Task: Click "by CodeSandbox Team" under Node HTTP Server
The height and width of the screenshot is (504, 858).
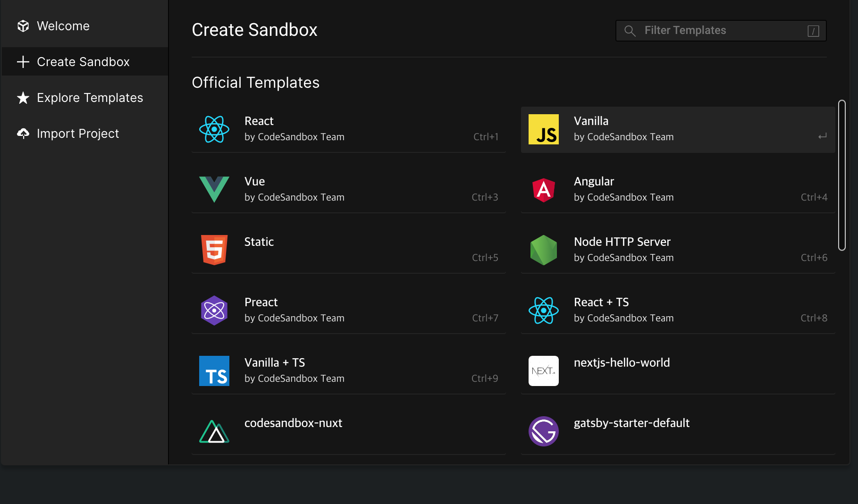Action: tap(624, 258)
